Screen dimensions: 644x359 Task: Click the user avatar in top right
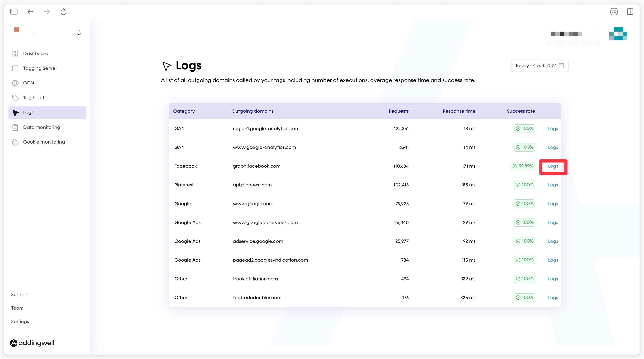pos(618,34)
